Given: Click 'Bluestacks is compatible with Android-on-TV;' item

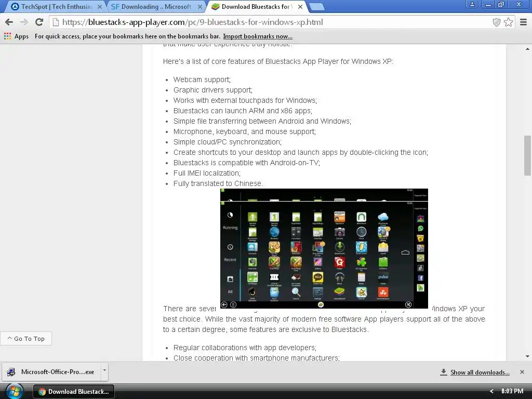Looking at the screenshot, I should click(247, 163).
